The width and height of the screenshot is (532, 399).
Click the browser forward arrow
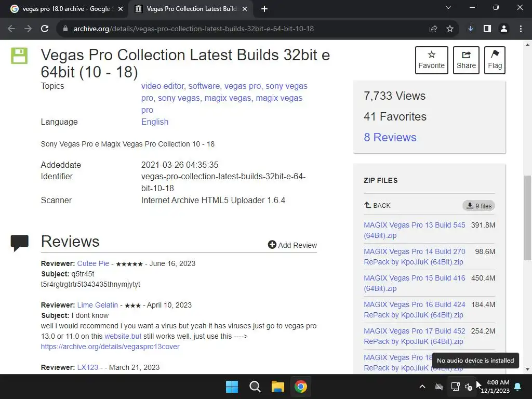tap(28, 29)
